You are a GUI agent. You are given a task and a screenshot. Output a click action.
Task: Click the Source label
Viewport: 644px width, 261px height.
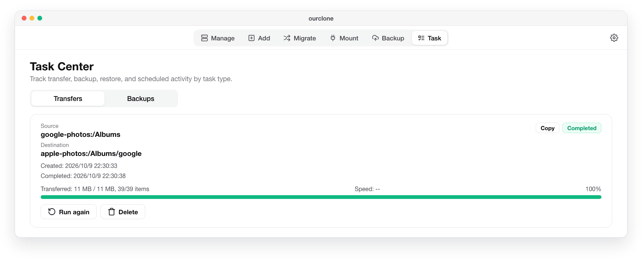[49, 126]
